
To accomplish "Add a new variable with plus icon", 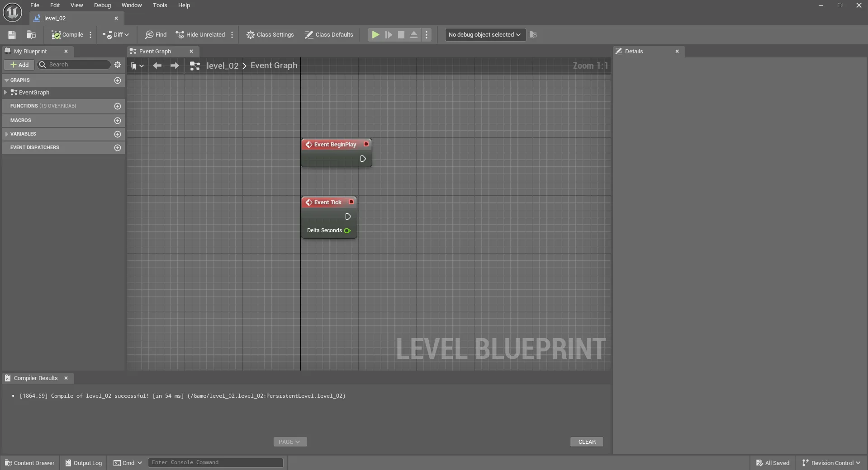I will pos(118,134).
